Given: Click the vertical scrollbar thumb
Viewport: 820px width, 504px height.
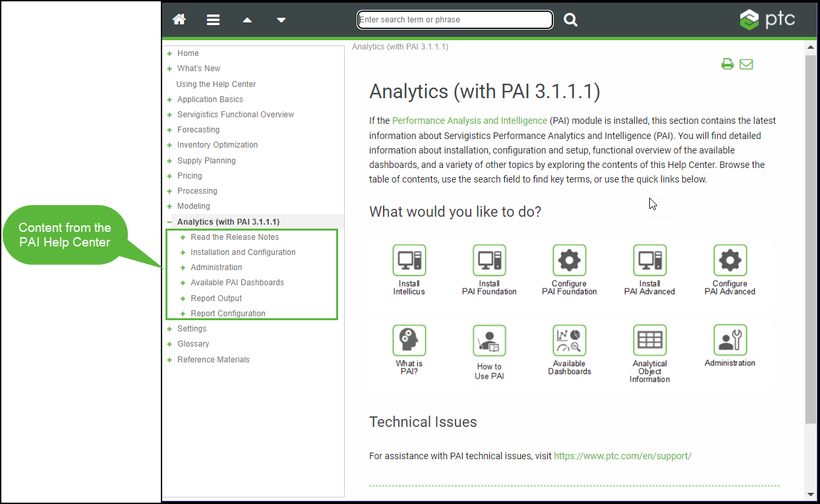Looking at the screenshot, I should pyautogui.click(x=811, y=238).
